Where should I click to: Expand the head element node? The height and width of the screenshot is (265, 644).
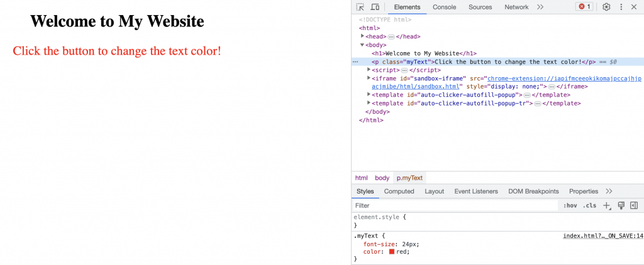click(x=362, y=36)
